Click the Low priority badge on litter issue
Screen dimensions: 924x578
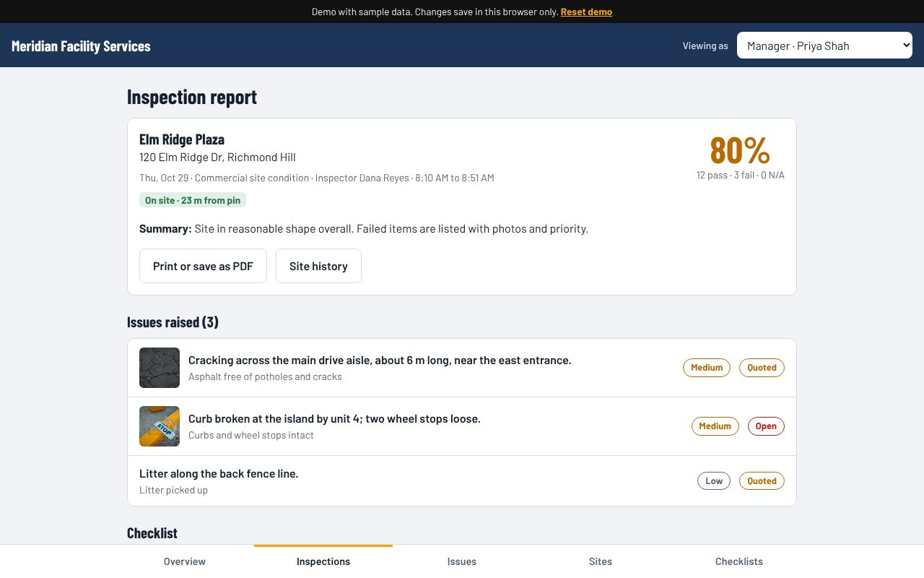(x=714, y=481)
